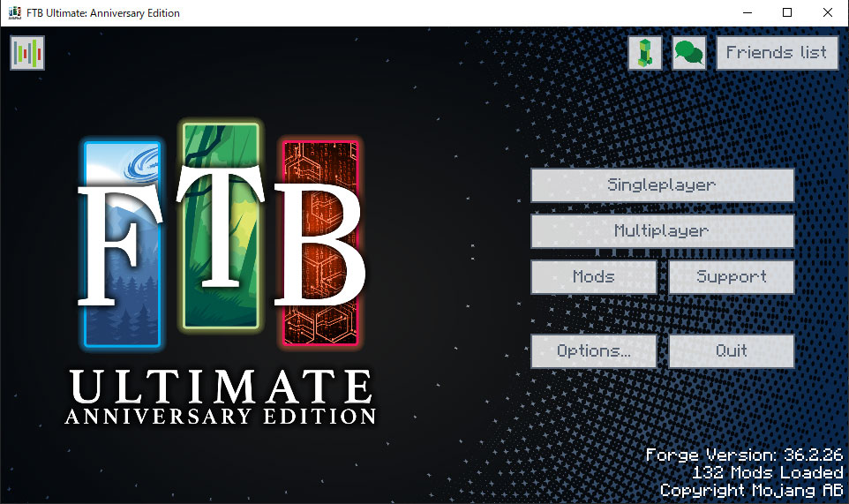
Task: Click the Copyright Mojang AB text
Action: tap(752, 491)
